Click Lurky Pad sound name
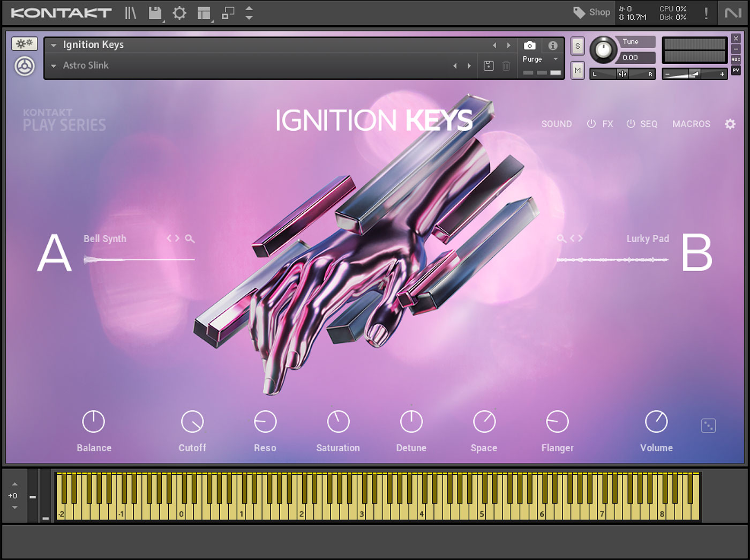This screenshot has height=560, width=750. (x=648, y=238)
